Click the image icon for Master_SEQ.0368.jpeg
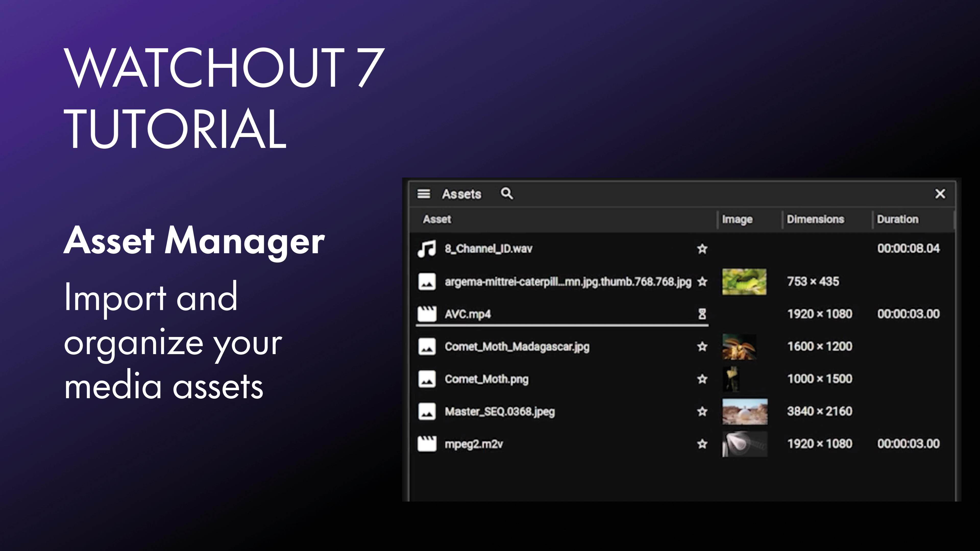 (427, 411)
